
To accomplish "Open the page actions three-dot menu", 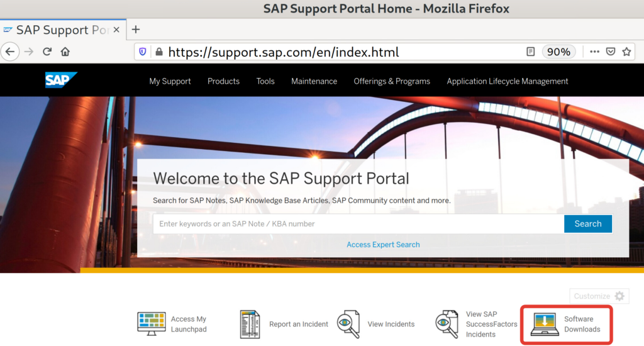I will point(594,52).
